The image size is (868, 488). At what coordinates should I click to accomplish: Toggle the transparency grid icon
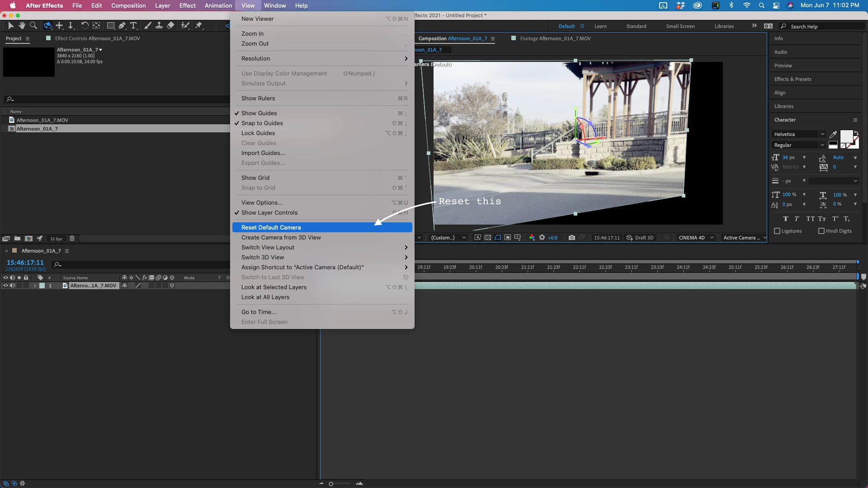click(488, 238)
